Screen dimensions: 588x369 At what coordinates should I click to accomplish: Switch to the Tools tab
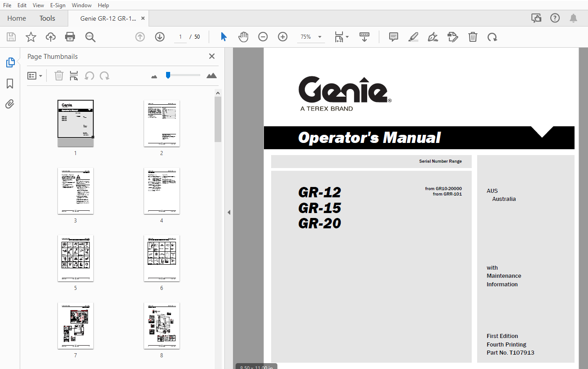coord(47,18)
